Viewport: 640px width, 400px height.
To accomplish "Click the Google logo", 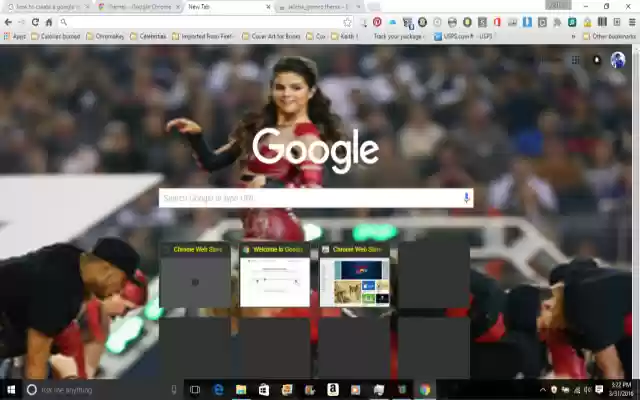I will (316, 150).
